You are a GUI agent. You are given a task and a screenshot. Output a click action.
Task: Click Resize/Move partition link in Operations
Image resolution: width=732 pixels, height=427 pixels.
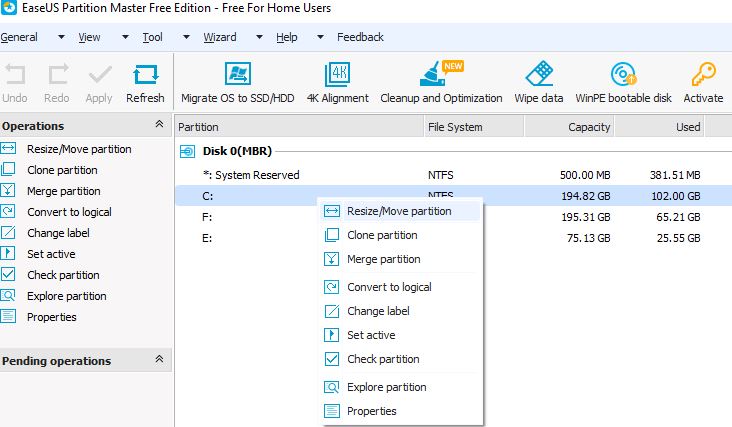[x=79, y=149]
